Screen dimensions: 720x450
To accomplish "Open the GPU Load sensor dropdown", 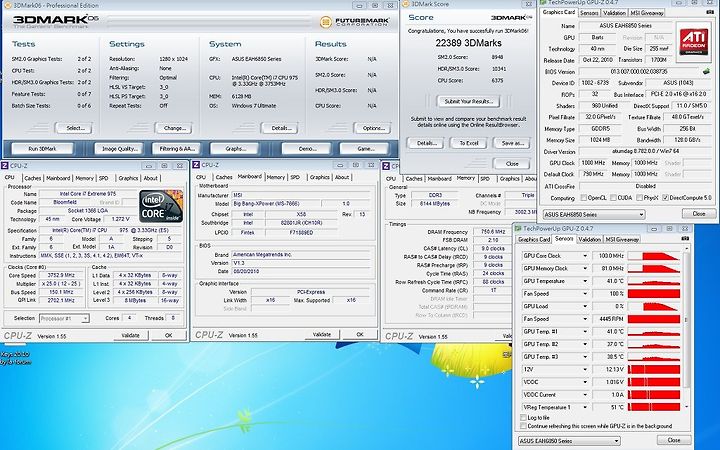I will (x=585, y=306).
